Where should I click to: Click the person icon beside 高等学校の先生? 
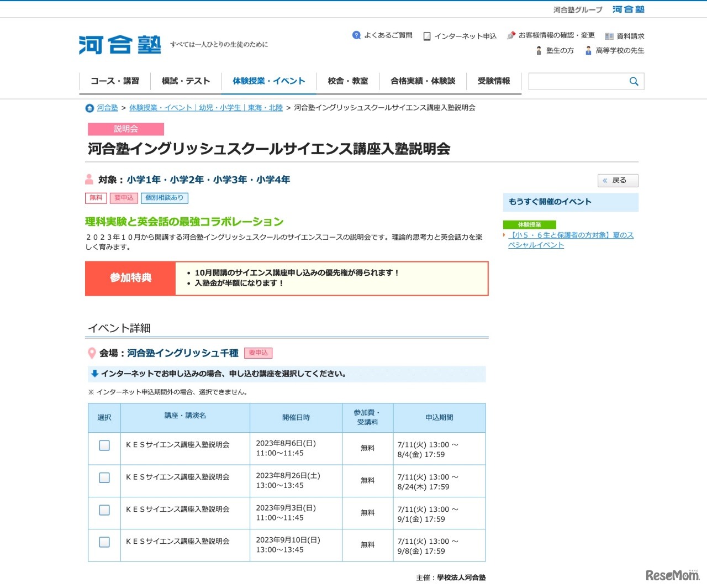(x=588, y=50)
